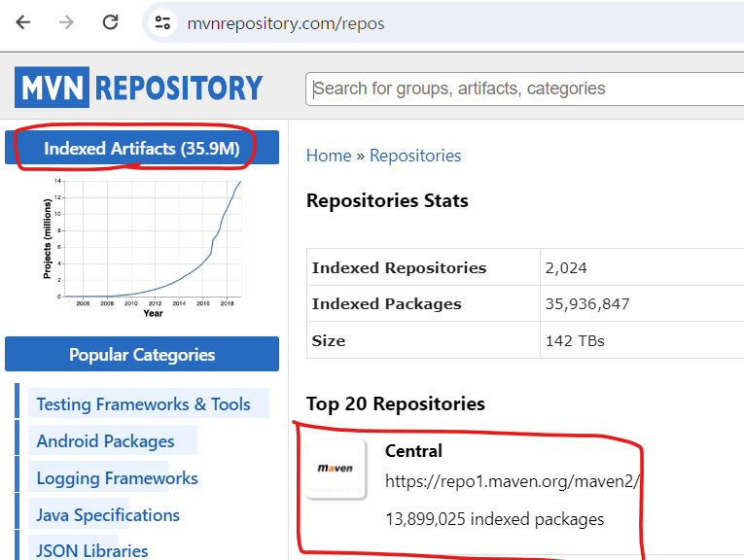
Task: Click the repo1.maven.org/maven2 URL text
Action: 513,481
